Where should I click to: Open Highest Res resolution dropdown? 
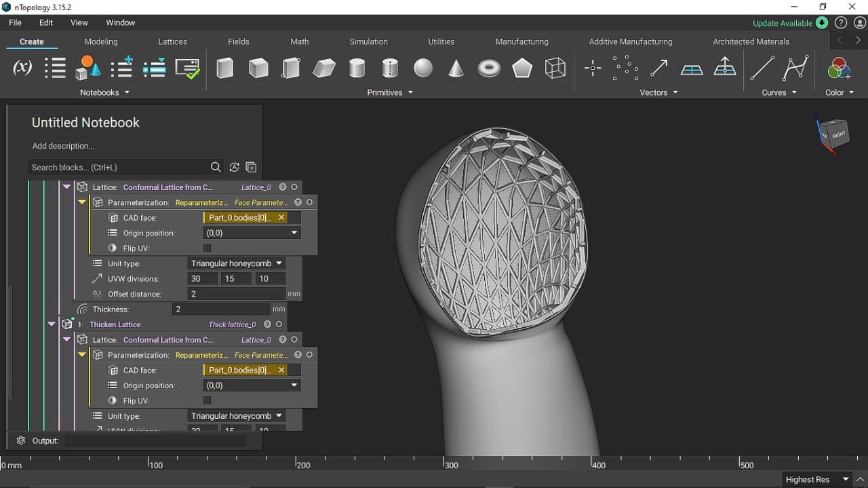817,479
